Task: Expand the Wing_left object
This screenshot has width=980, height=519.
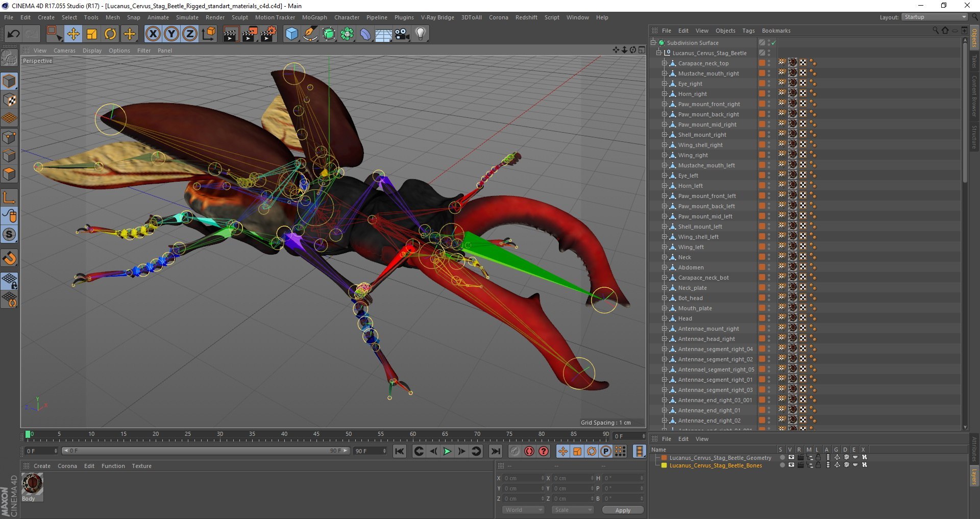Action: pyautogui.click(x=665, y=247)
